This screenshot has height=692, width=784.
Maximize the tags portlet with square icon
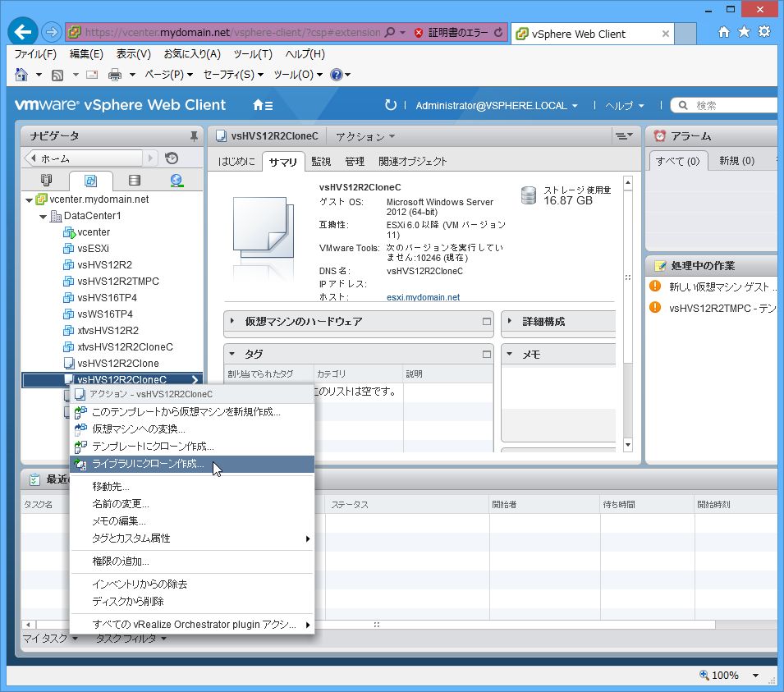[x=487, y=355]
